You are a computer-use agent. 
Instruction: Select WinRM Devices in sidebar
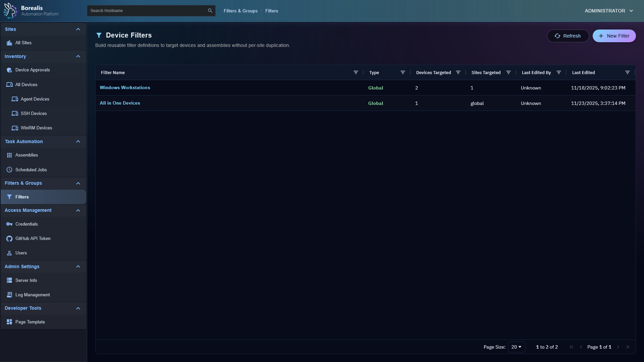[36, 128]
